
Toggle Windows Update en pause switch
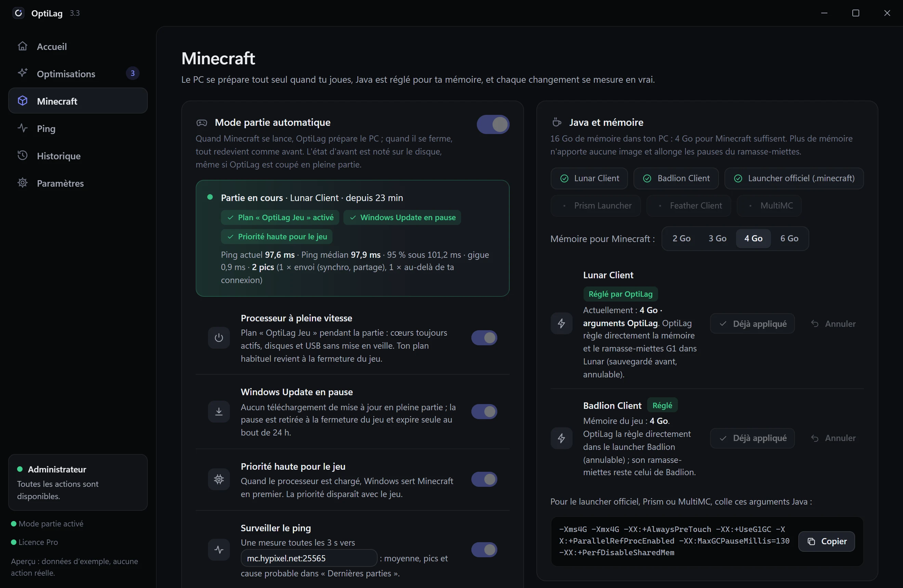(484, 412)
